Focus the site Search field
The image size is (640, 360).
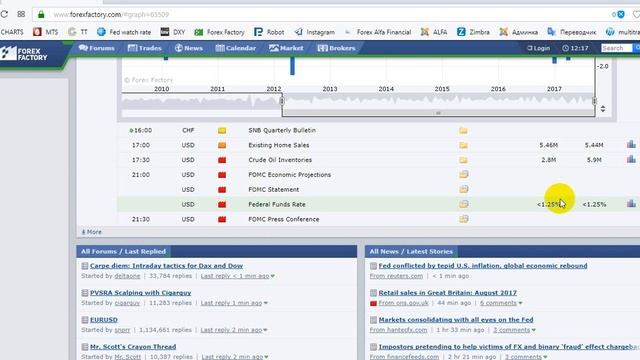coord(616,48)
